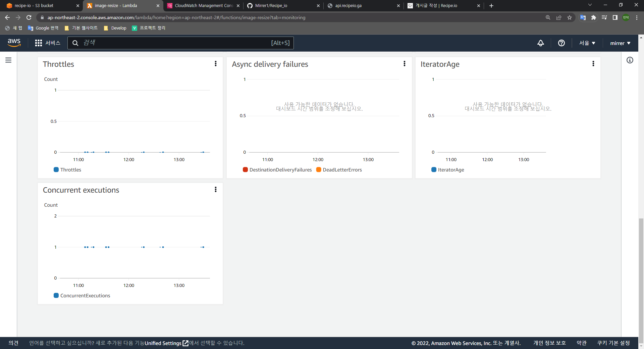This screenshot has width=644, height=349.
Task: Click the notification bell icon
Action: [540, 43]
